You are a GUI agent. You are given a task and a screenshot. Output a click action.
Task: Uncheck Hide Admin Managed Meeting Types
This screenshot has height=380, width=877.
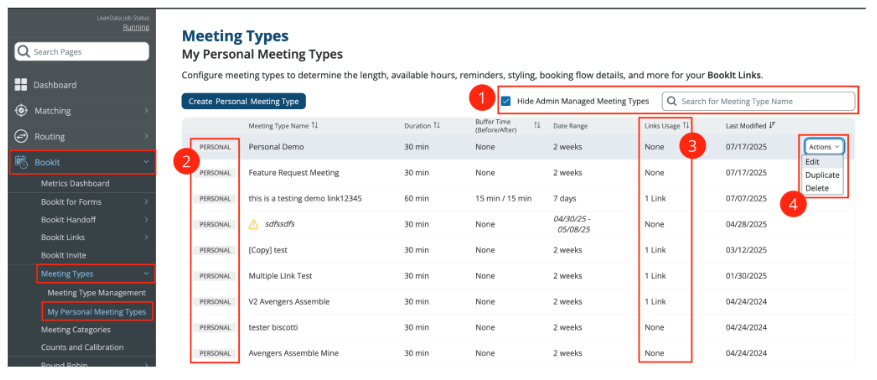pos(506,101)
